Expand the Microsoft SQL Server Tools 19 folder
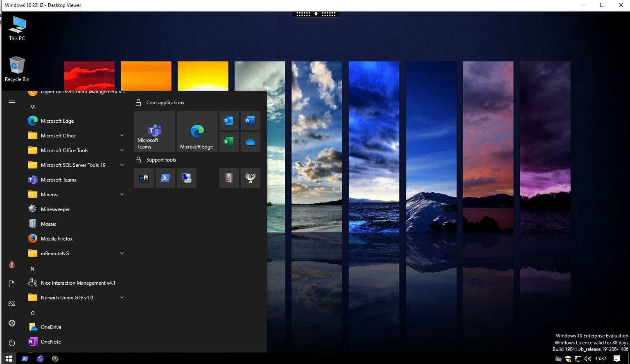630x364 pixels. pyautogui.click(x=122, y=165)
